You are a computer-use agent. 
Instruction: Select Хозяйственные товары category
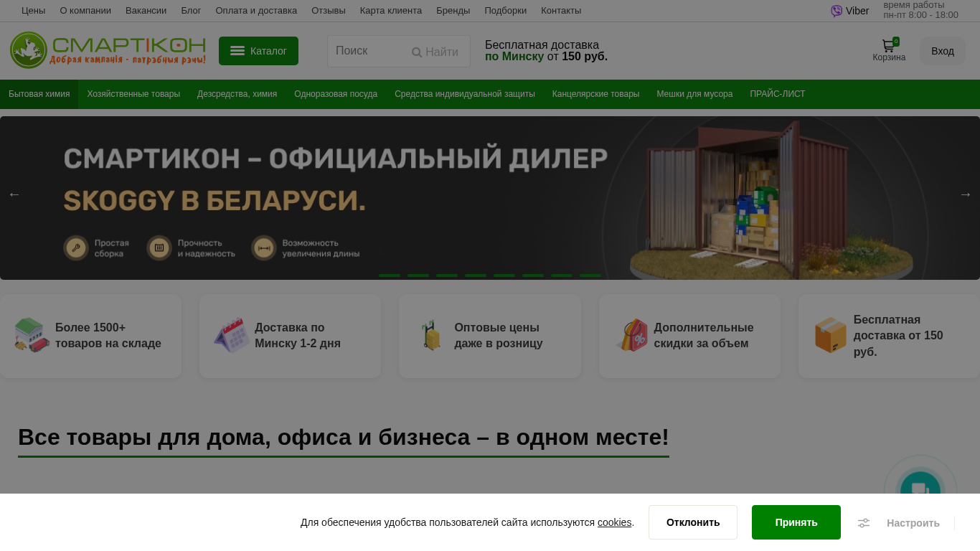pyautogui.click(x=133, y=94)
